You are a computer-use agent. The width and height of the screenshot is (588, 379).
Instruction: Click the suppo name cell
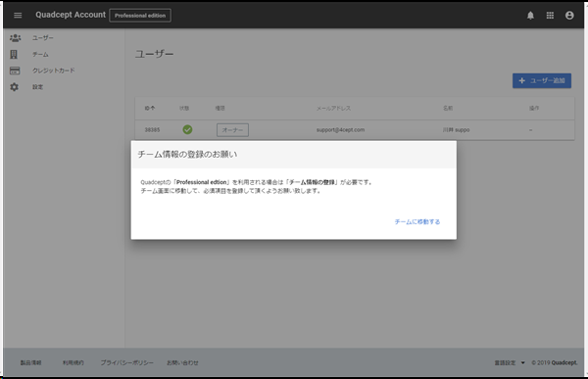pos(456,129)
